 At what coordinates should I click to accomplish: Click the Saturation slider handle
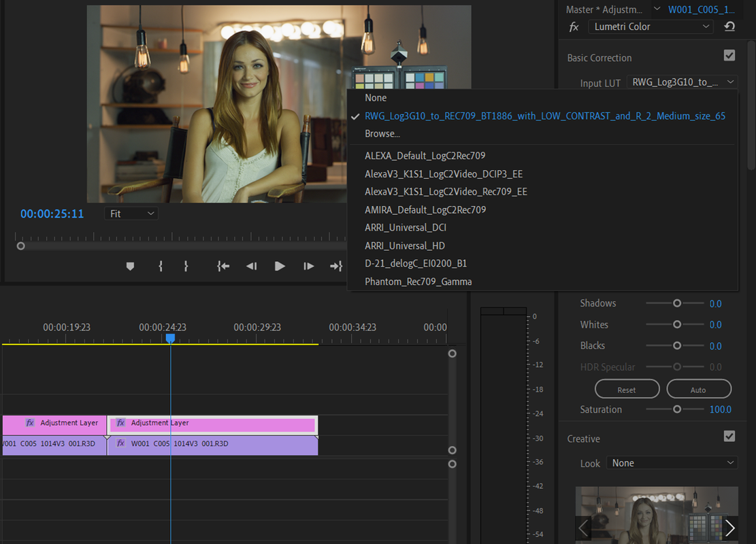(x=677, y=409)
